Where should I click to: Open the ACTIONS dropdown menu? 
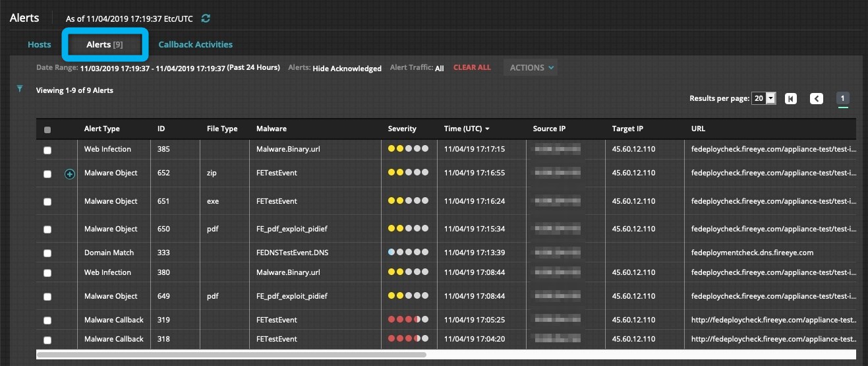click(x=531, y=67)
